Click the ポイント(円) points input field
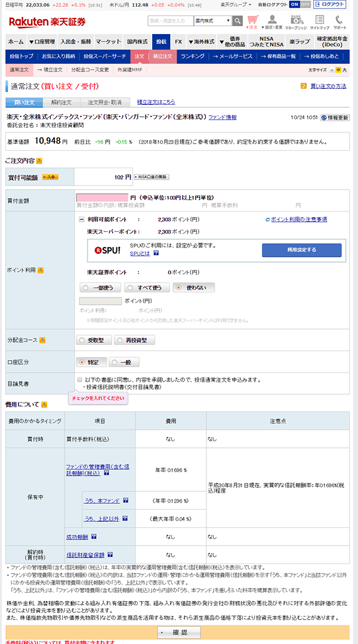 [101, 302]
